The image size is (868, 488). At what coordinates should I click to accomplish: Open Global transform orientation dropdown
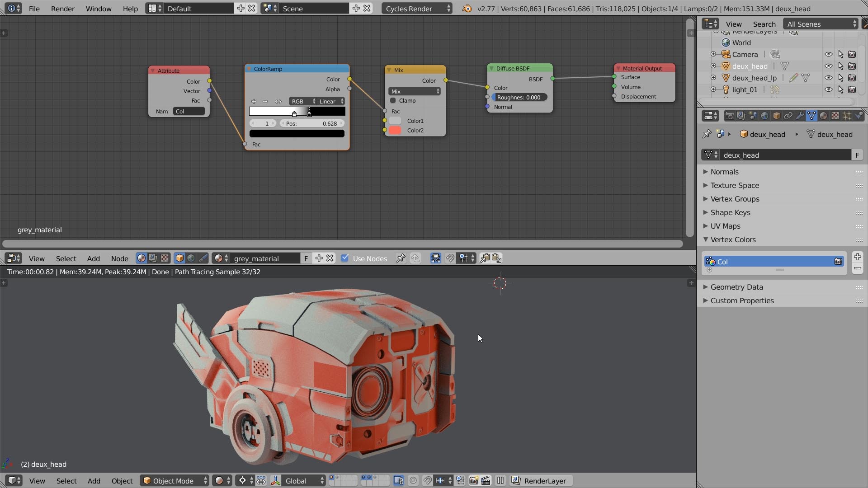point(304,481)
